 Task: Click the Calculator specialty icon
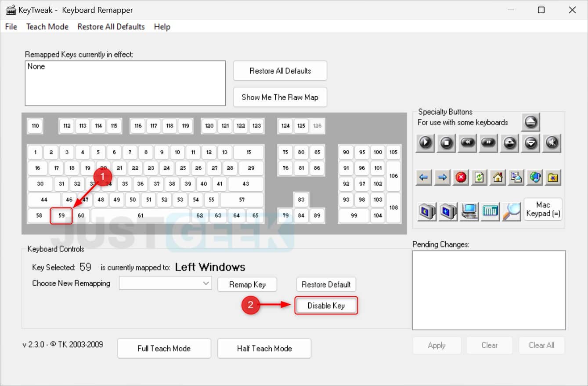click(491, 211)
